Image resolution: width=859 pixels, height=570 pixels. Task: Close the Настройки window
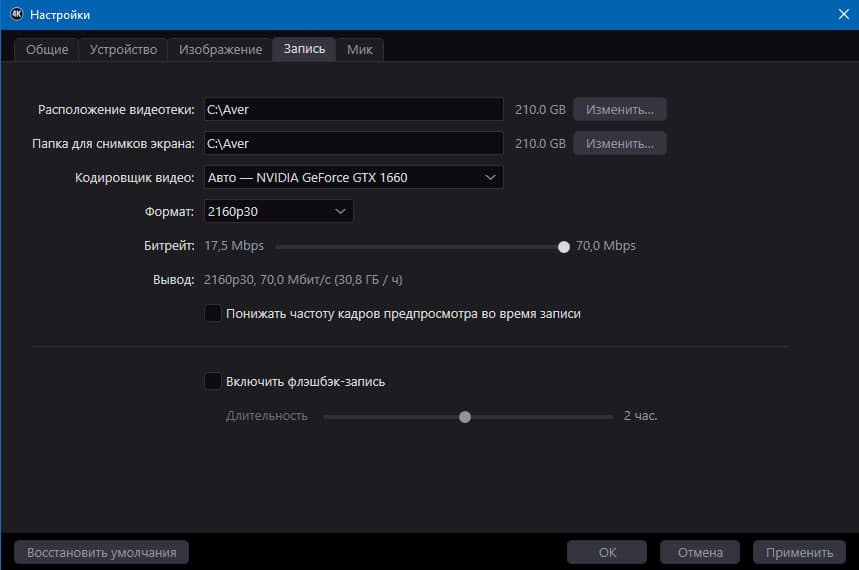(844, 14)
